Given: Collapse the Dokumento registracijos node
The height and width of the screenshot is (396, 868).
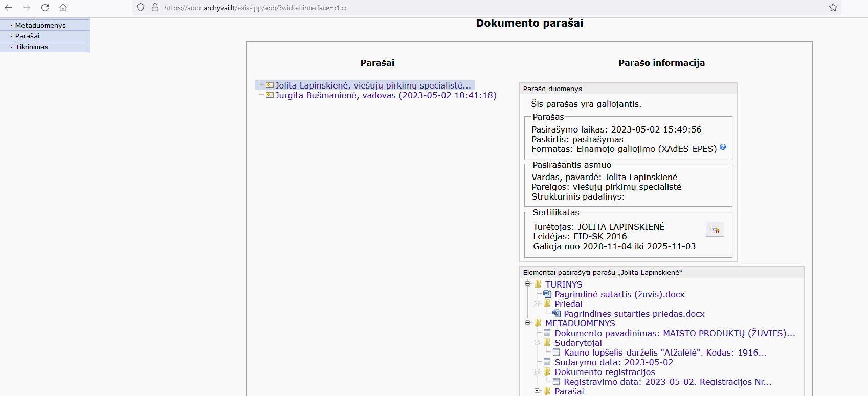Looking at the screenshot, I should click(x=537, y=371).
